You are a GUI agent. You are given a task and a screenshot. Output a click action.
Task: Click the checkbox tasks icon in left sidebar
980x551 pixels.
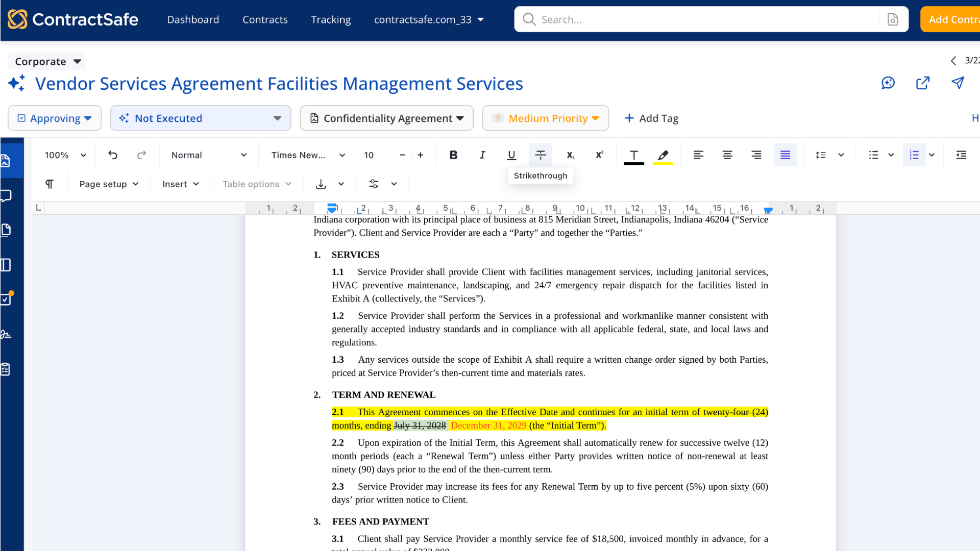pyautogui.click(x=6, y=298)
